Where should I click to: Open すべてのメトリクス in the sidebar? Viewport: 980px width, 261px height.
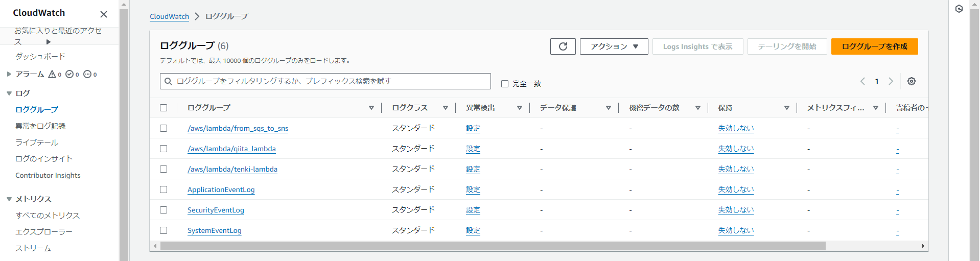(x=48, y=216)
